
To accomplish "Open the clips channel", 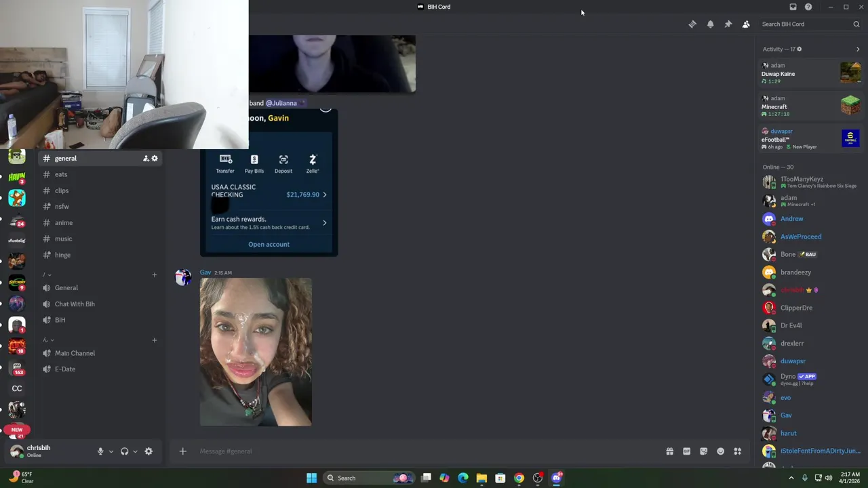I will coord(100,191).
